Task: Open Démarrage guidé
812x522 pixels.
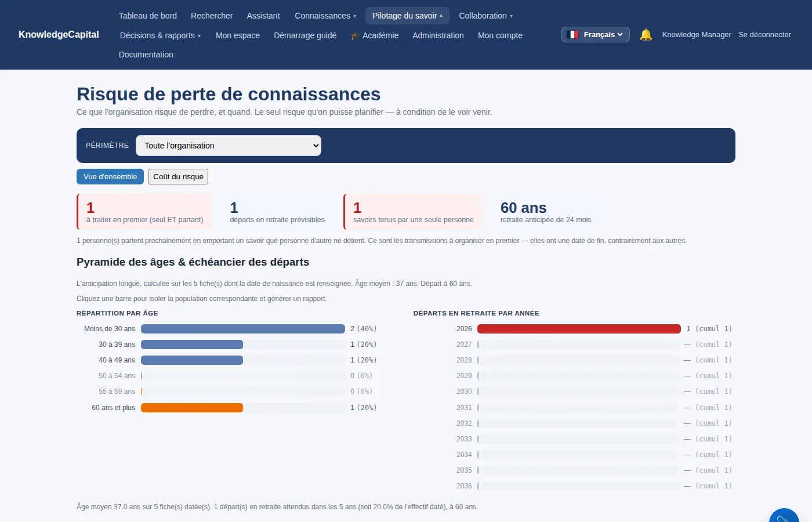Action: point(305,35)
